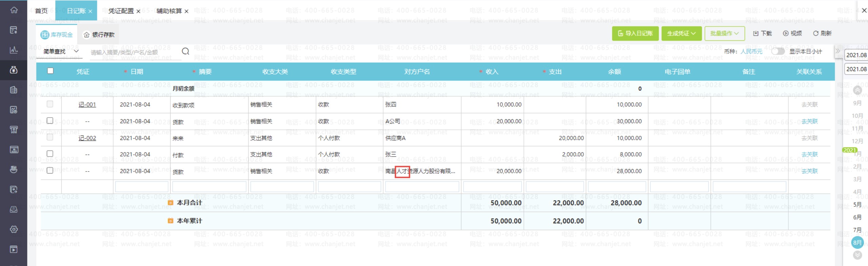Select the 银行存款 tab
Screen dimensions: 868x266
99,35
